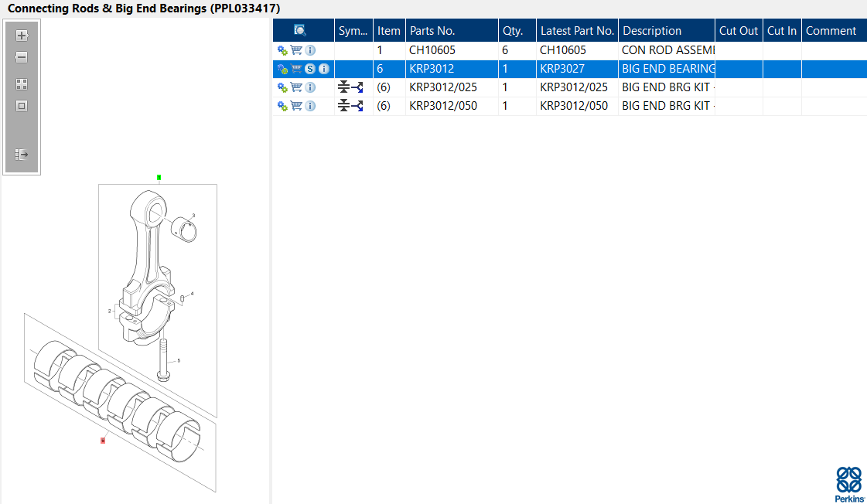Click the Latest Part No. column header
This screenshot has height=504, width=867.
tap(577, 30)
